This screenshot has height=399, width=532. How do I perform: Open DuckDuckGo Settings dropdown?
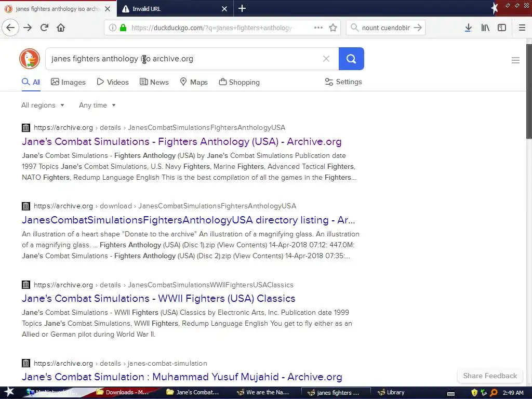(x=343, y=82)
